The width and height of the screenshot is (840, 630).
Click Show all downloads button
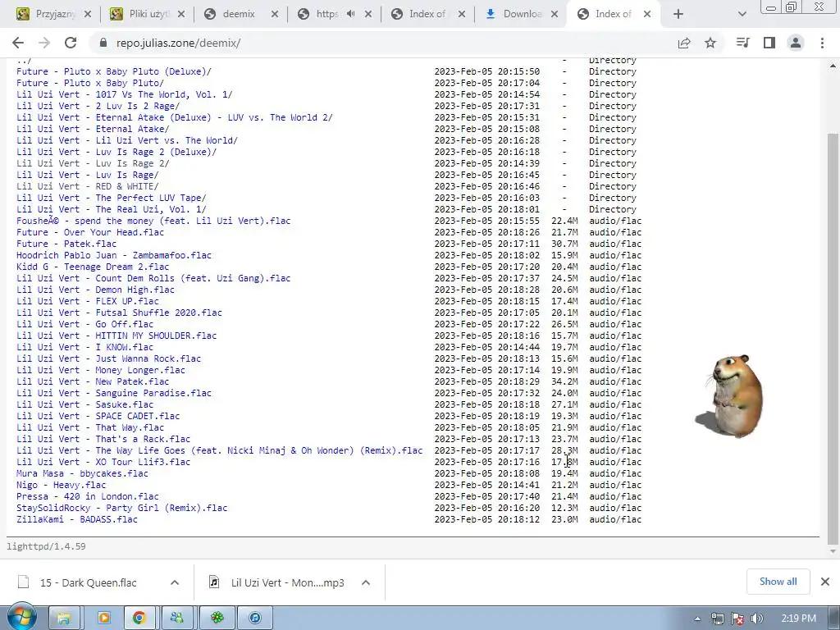point(778,582)
